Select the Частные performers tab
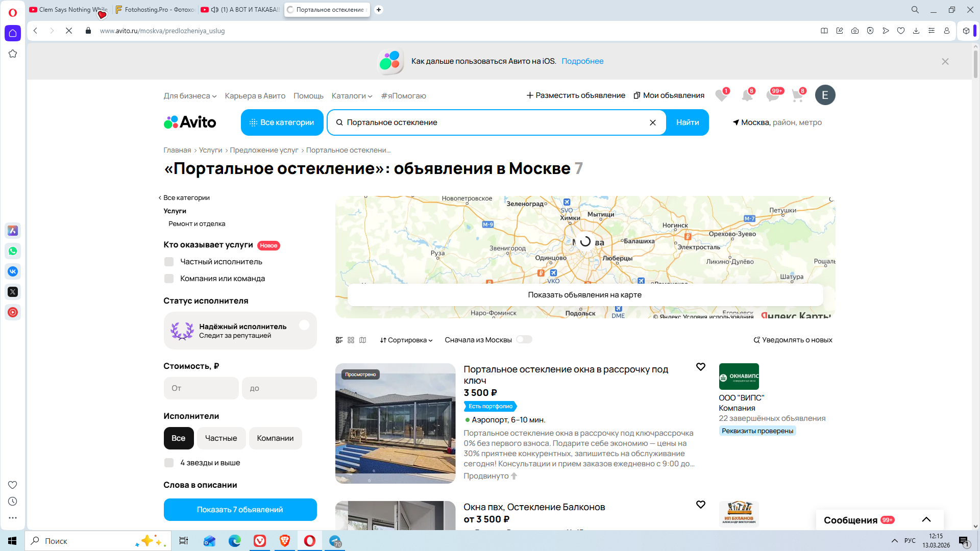 pos(221,438)
